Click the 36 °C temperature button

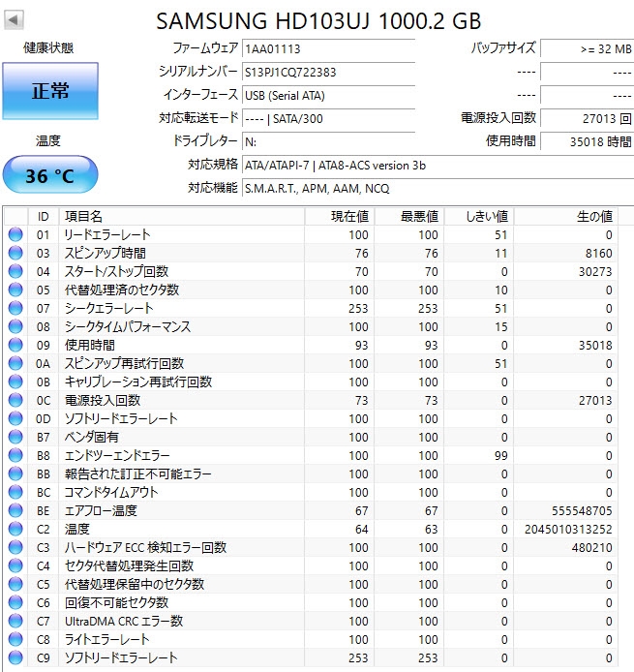(x=50, y=175)
